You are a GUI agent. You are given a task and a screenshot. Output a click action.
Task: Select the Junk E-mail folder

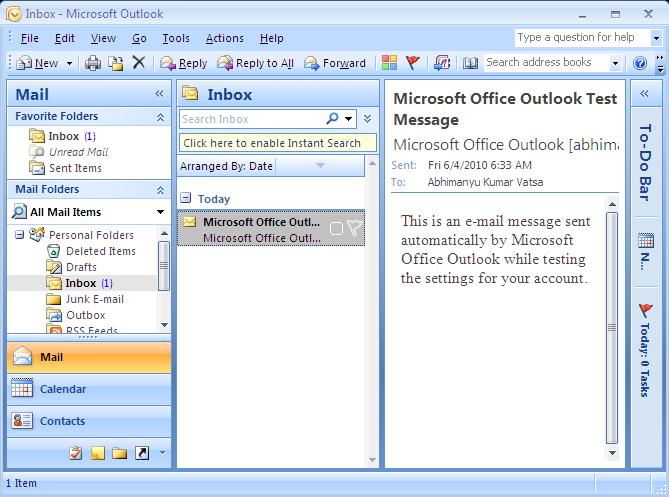click(x=85, y=299)
